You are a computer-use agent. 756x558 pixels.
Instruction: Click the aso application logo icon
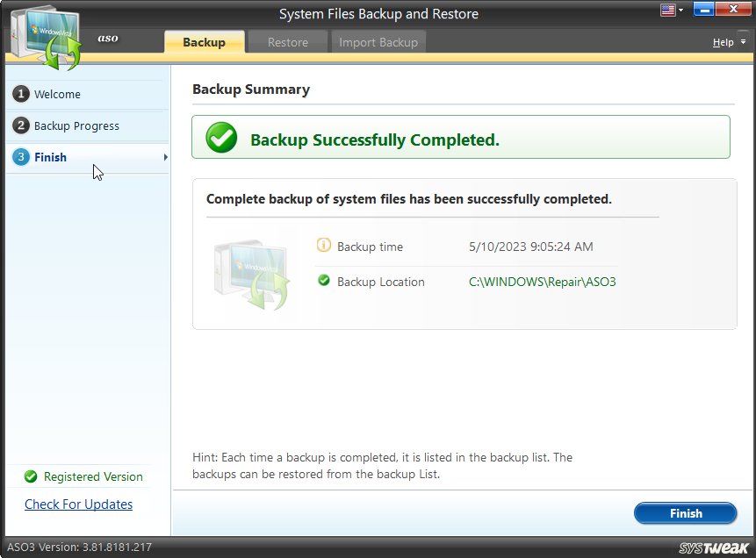click(107, 38)
